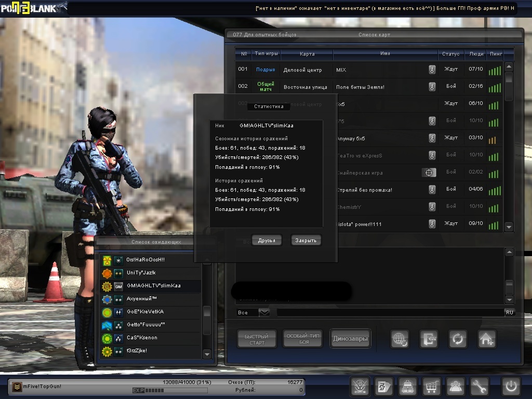Viewport: 532px width, 399px height.
Task: Toggle the RU chat language indicator
Action: (509, 313)
